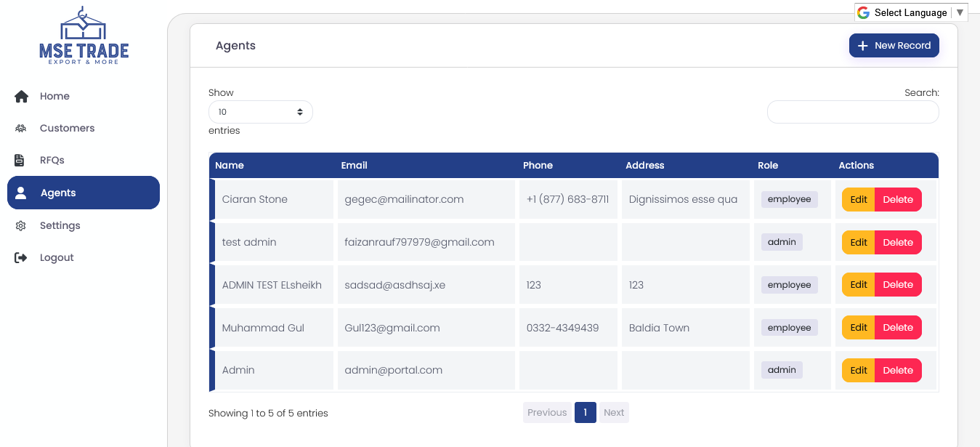This screenshot has height=447, width=980.
Task: Click the Home house icon
Action: [x=21, y=96]
